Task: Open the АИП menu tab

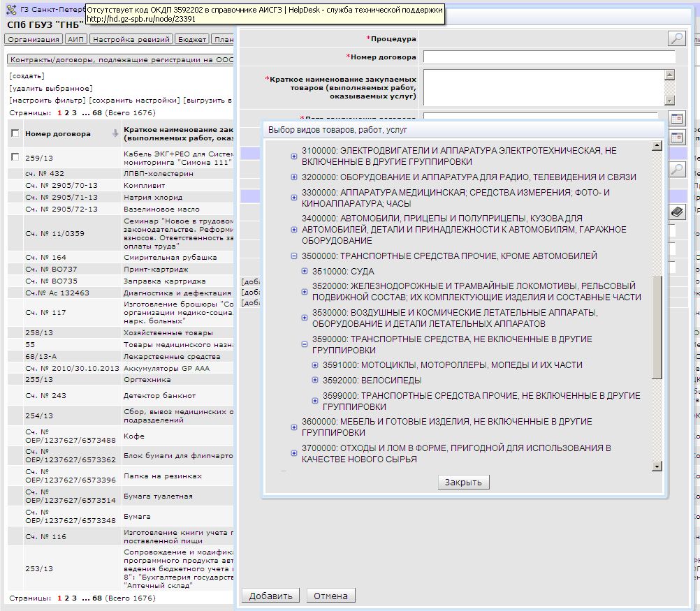Action: 75,39
